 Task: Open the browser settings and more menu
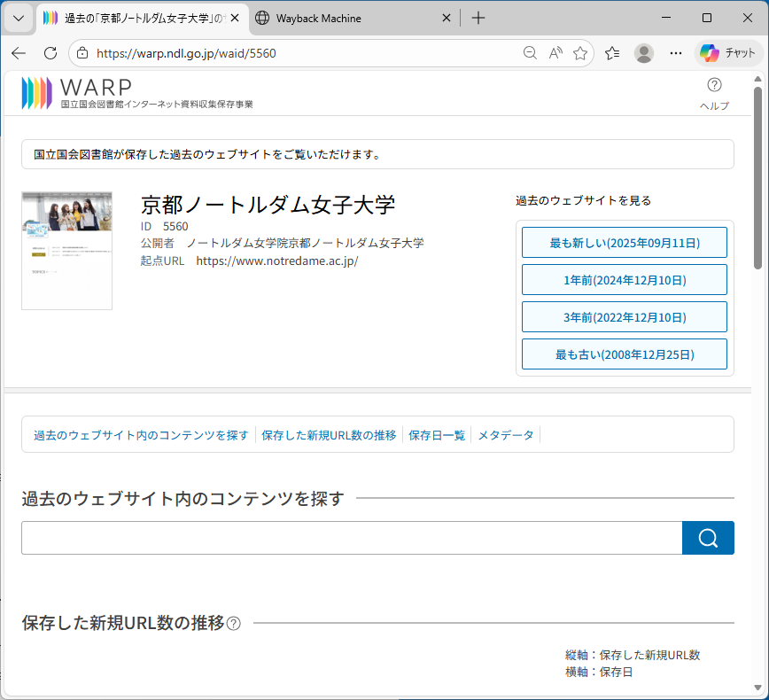pos(676,53)
